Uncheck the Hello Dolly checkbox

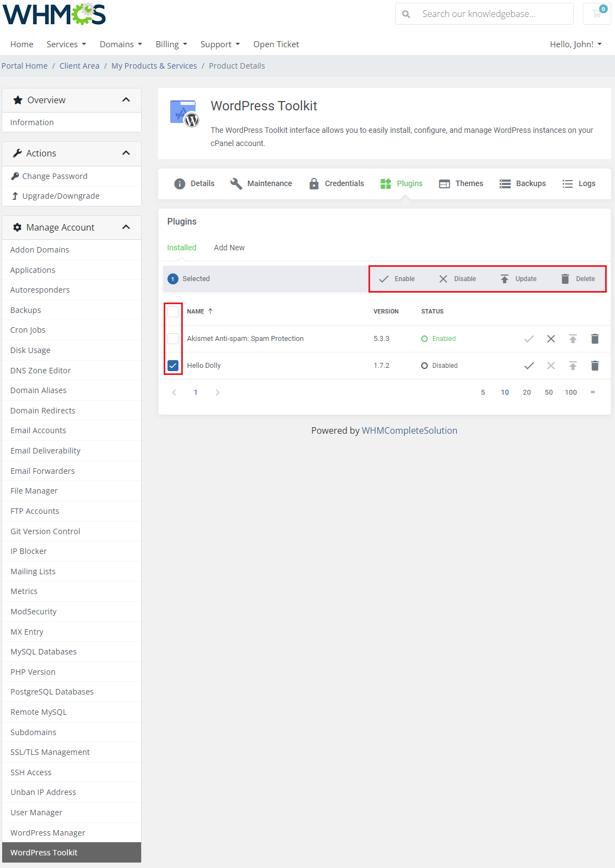(x=173, y=366)
